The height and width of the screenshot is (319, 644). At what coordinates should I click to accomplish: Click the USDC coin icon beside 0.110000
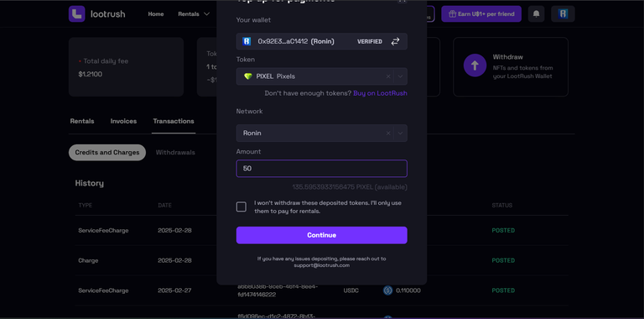coord(387,290)
